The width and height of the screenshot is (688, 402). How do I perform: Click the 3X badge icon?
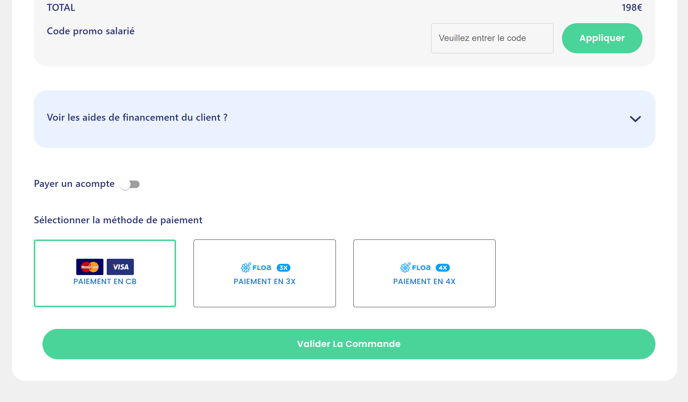click(283, 268)
